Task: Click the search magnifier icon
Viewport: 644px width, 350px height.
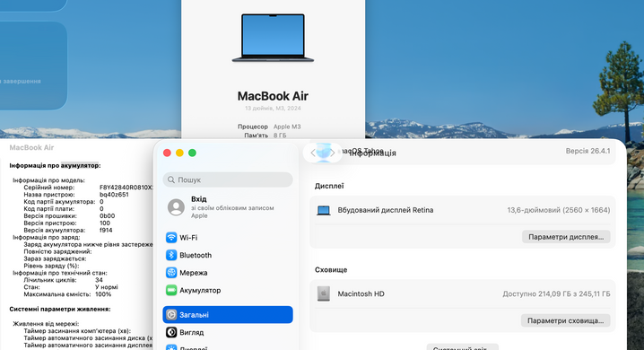Action: pos(171,179)
